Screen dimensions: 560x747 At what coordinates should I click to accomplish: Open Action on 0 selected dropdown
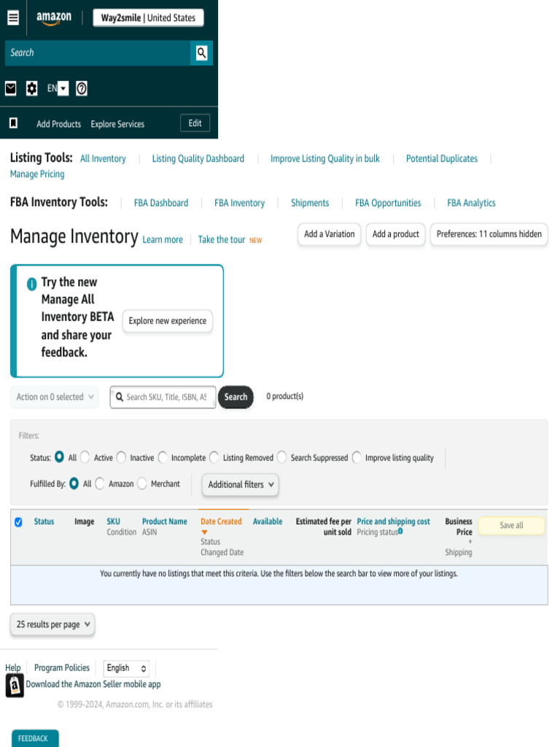coord(54,397)
